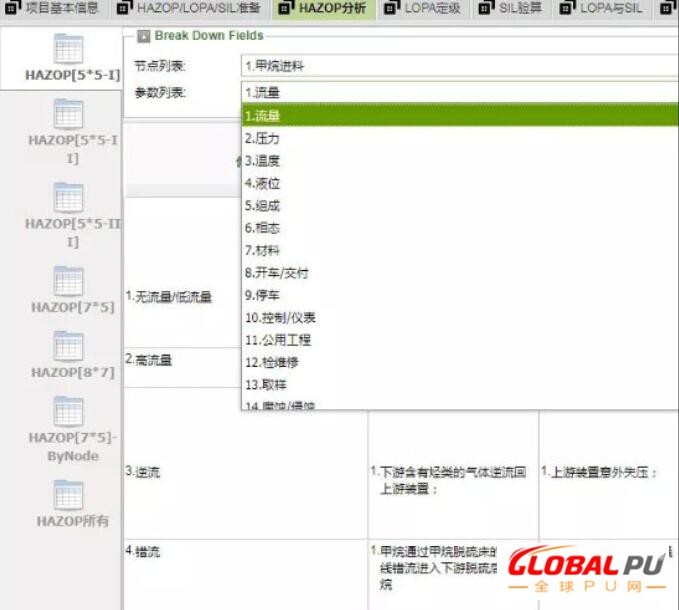The width and height of the screenshot is (679, 610).
Task: Choose 2.压力 from the parameter list
Action: pyautogui.click(x=262, y=138)
